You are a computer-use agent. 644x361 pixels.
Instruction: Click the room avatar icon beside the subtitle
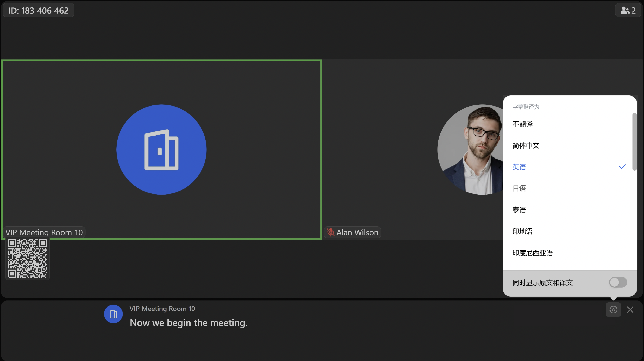(113, 314)
